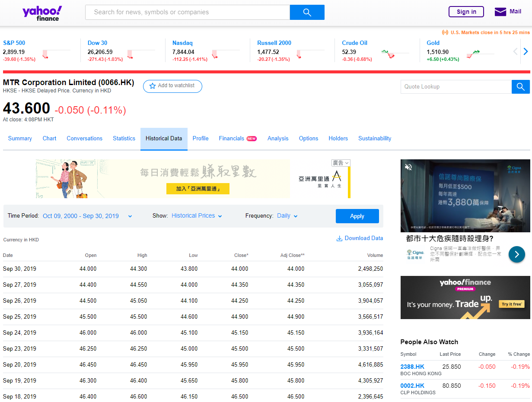Click the round arrow button on Cigna ad
The height and width of the screenshot is (402, 532).
tap(516, 254)
